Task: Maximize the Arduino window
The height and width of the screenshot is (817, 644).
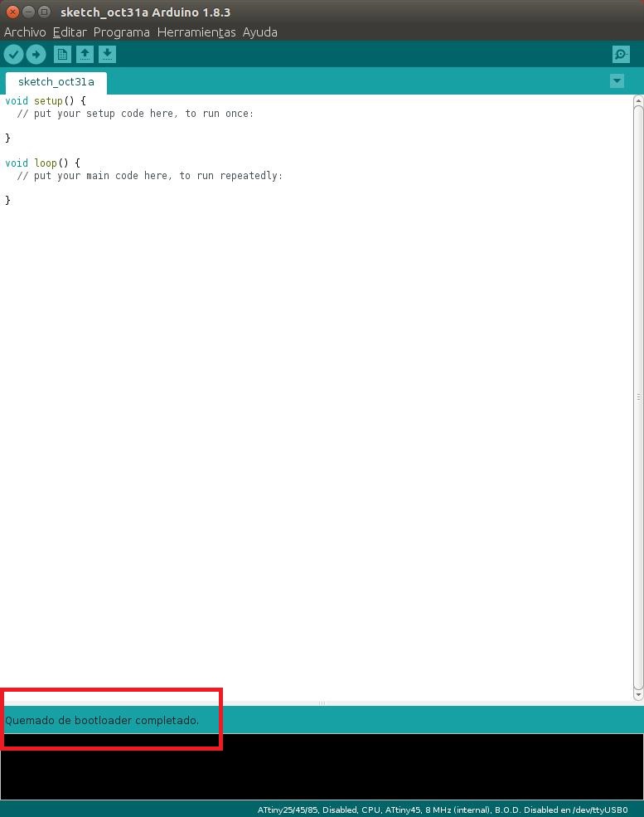Action: (x=45, y=12)
